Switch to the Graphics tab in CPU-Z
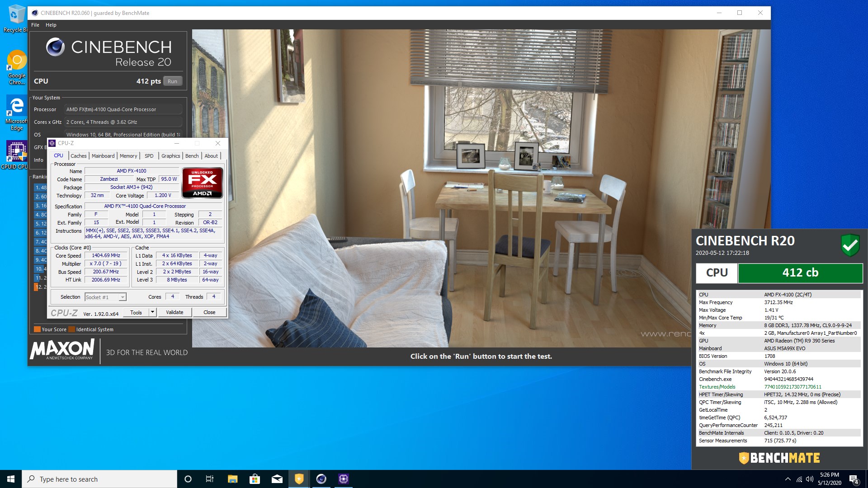 pos(171,156)
